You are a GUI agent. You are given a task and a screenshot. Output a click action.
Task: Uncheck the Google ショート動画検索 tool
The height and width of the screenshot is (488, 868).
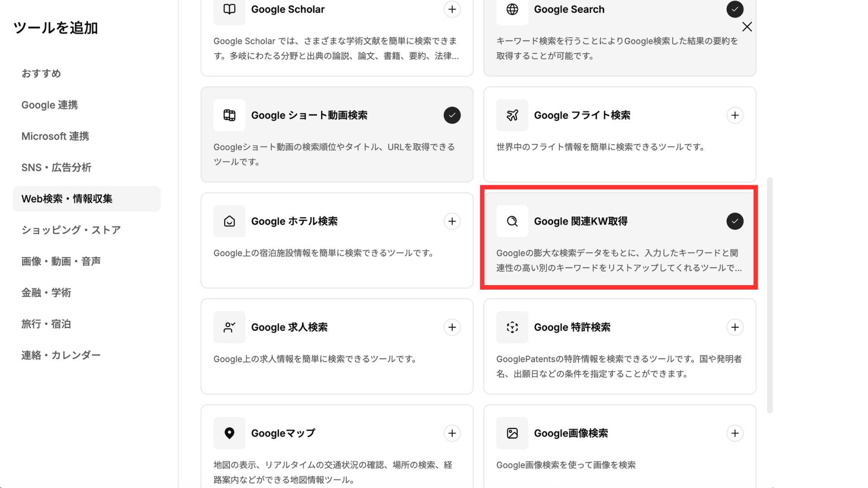(452, 115)
